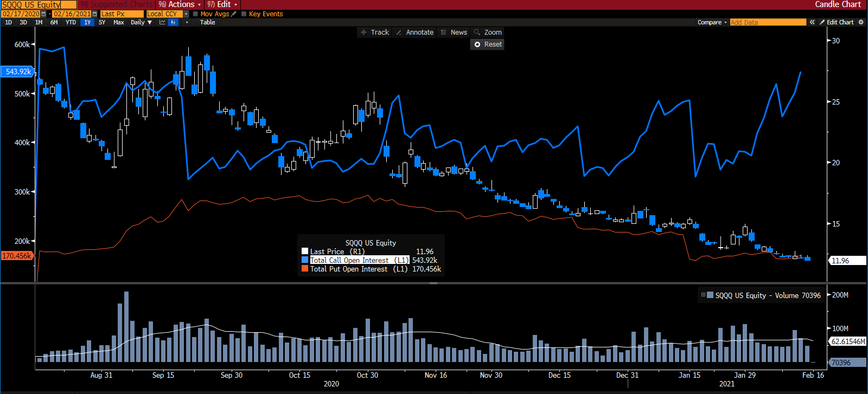Click the Local CCY field
Image resolution: width=868 pixels, height=394 pixels.
coord(164,14)
